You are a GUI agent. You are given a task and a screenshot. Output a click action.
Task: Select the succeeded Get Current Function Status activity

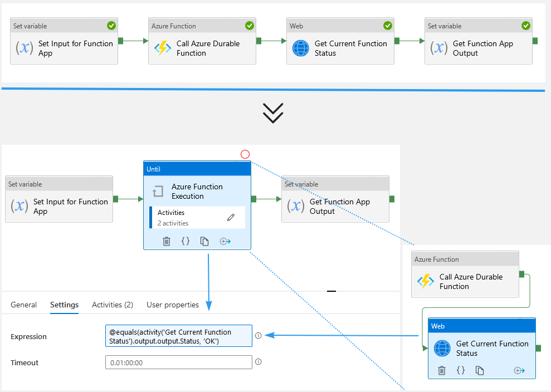(x=340, y=41)
